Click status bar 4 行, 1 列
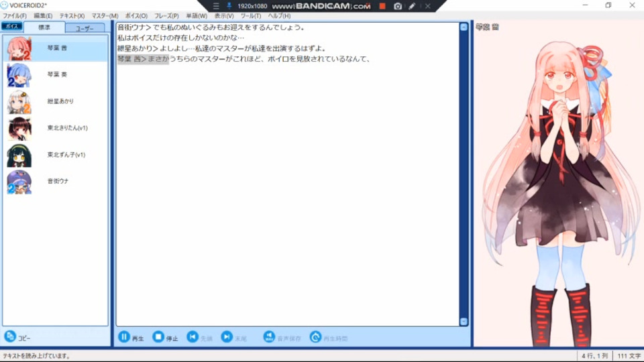The image size is (644, 362). click(594, 356)
